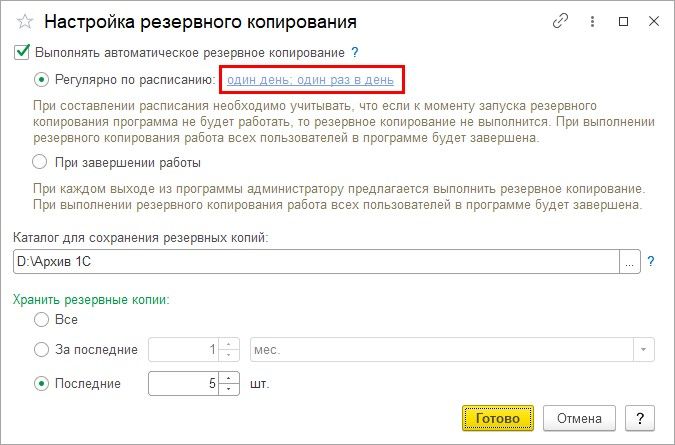This screenshot has height=445, width=675.
Task: Select 'При завершении работы' radio option
Action: point(40,162)
